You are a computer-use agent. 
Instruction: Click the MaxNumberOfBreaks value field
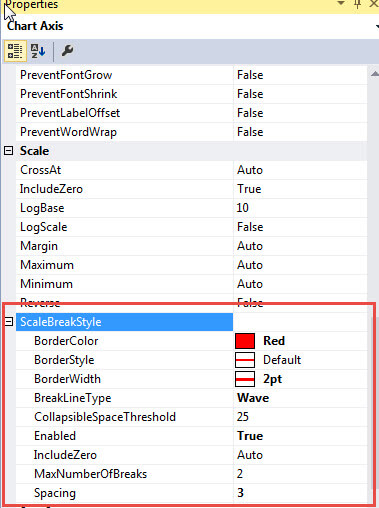[x=300, y=474]
